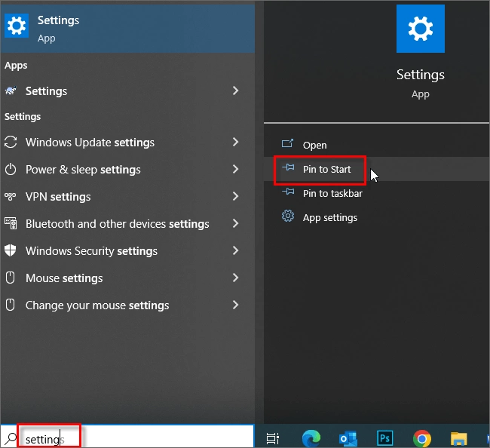This screenshot has height=448, width=490.
Task: Click the Bluetooth devices icon
Action: coord(11,223)
